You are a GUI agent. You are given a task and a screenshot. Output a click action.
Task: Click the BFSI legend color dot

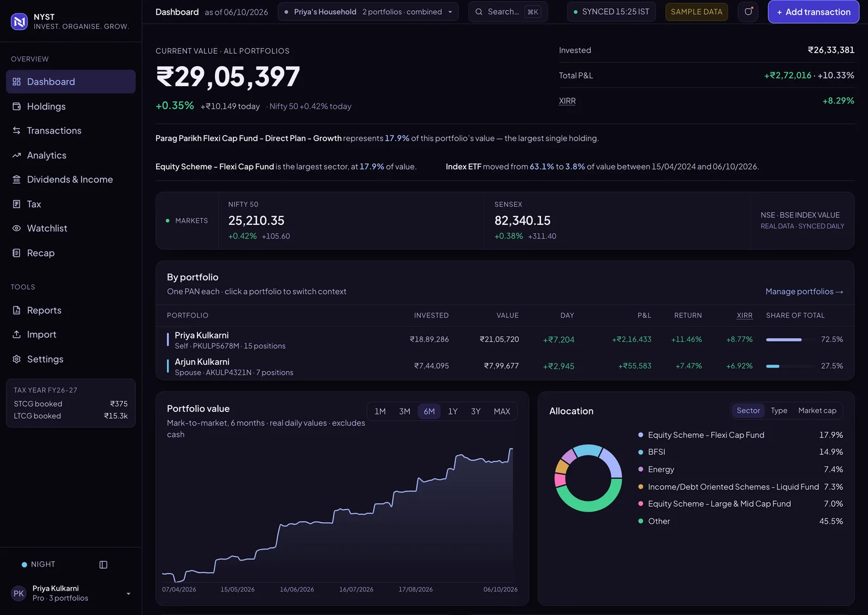(x=641, y=452)
